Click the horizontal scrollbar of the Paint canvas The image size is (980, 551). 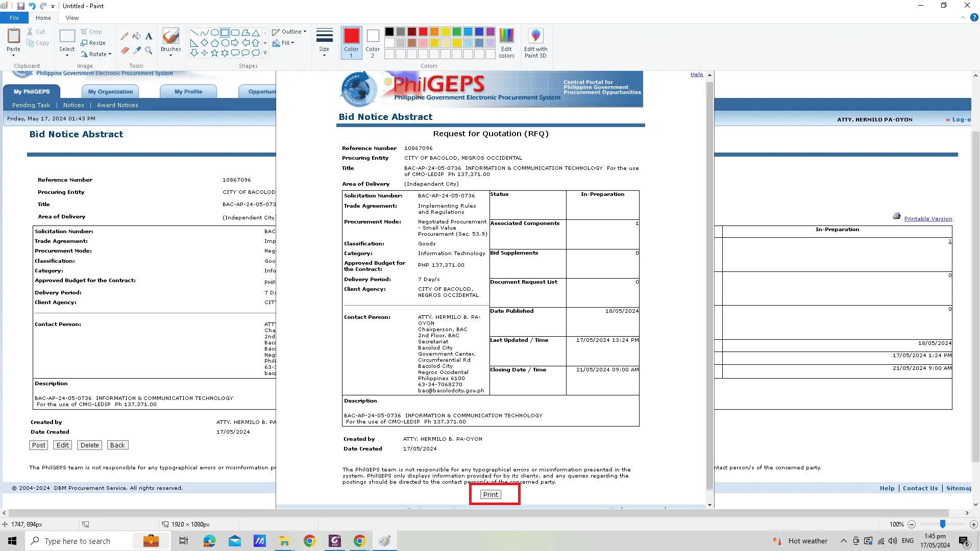(x=479, y=513)
